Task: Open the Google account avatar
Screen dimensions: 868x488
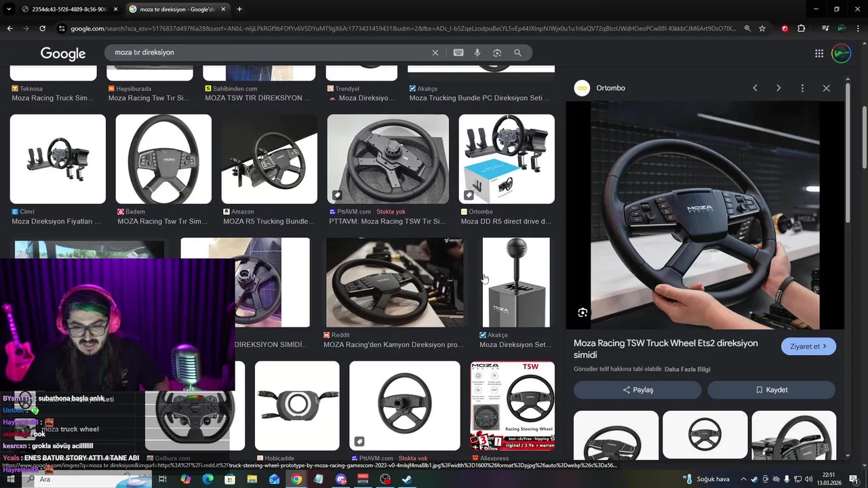Action: [842, 54]
